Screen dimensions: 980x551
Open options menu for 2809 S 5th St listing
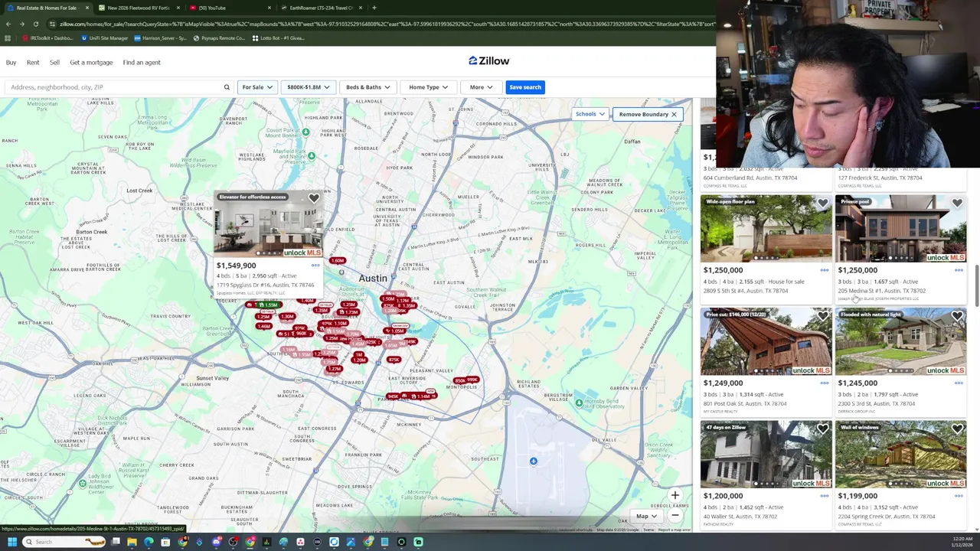(x=824, y=270)
